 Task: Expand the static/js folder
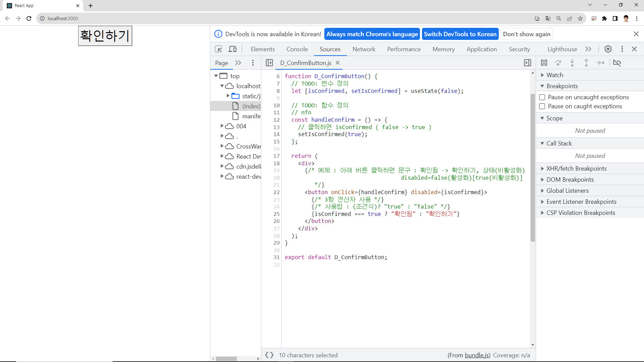(228, 96)
